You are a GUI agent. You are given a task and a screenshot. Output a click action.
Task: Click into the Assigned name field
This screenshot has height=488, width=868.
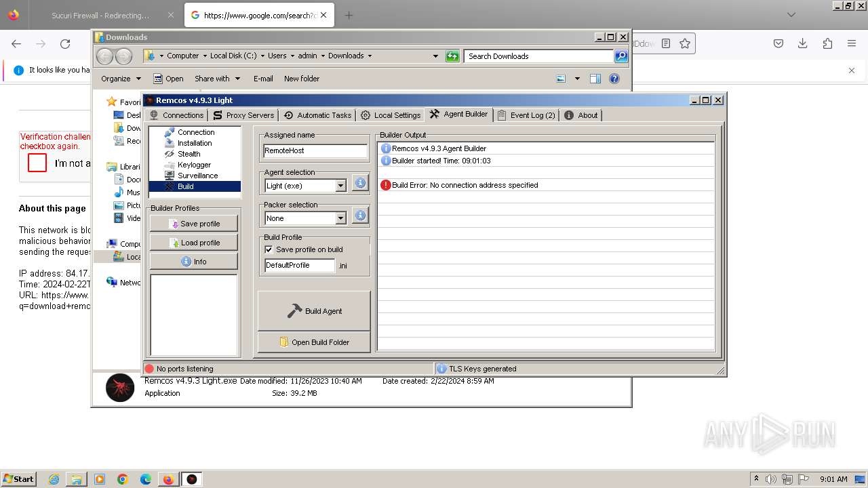[x=315, y=150]
